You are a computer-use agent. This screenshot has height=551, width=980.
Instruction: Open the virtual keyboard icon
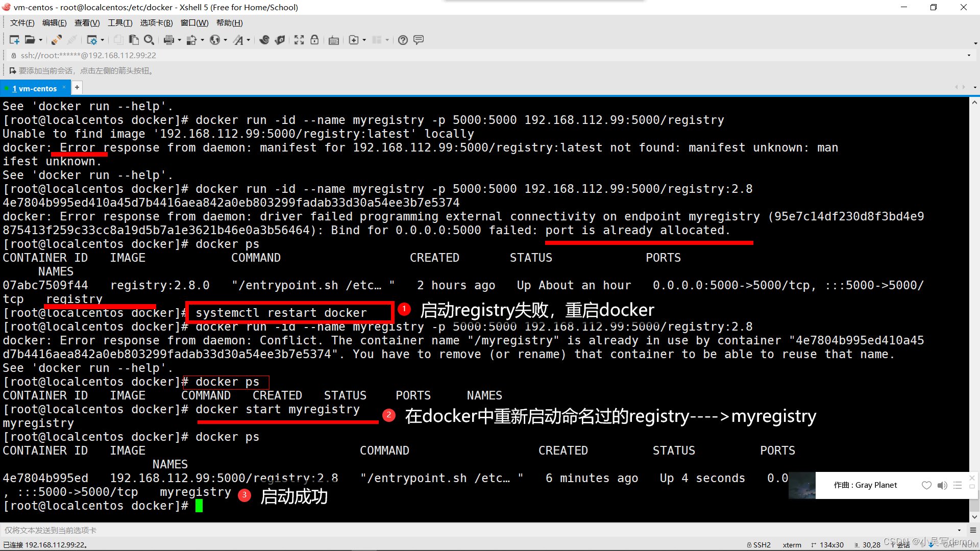[334, 40]
